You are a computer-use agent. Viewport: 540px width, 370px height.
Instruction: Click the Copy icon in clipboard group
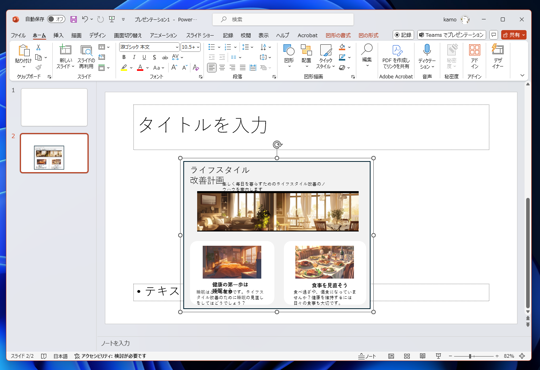(x=39, y=58)
